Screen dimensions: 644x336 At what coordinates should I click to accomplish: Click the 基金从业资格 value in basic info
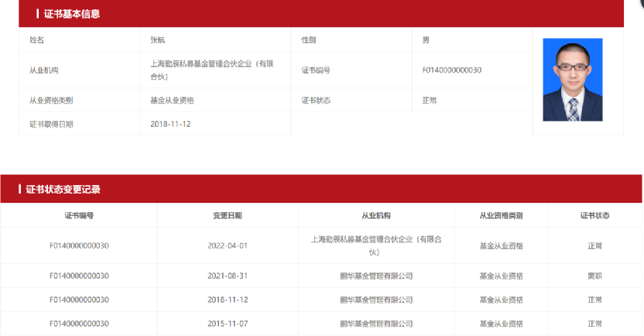(172, 101)
